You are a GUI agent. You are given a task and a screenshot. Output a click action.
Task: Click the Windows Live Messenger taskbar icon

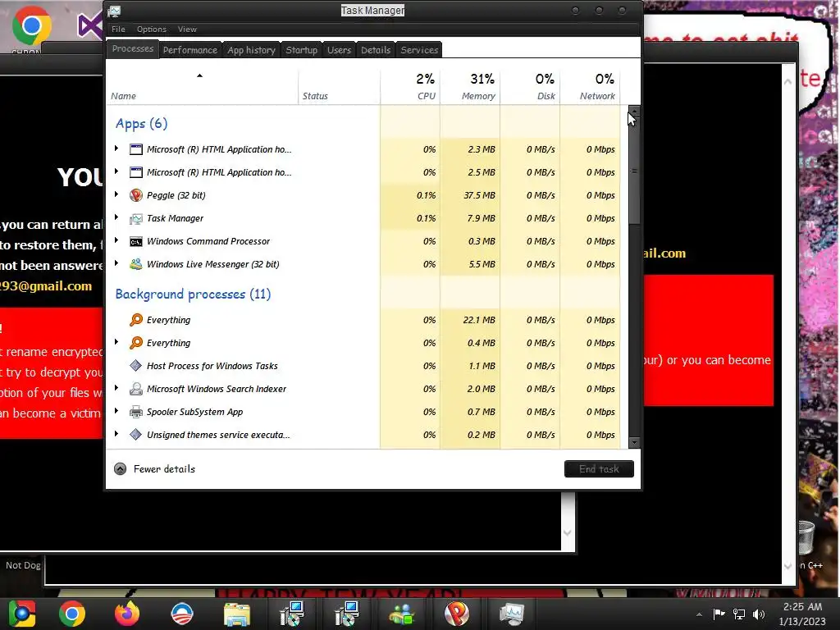[x=401, y=614]
